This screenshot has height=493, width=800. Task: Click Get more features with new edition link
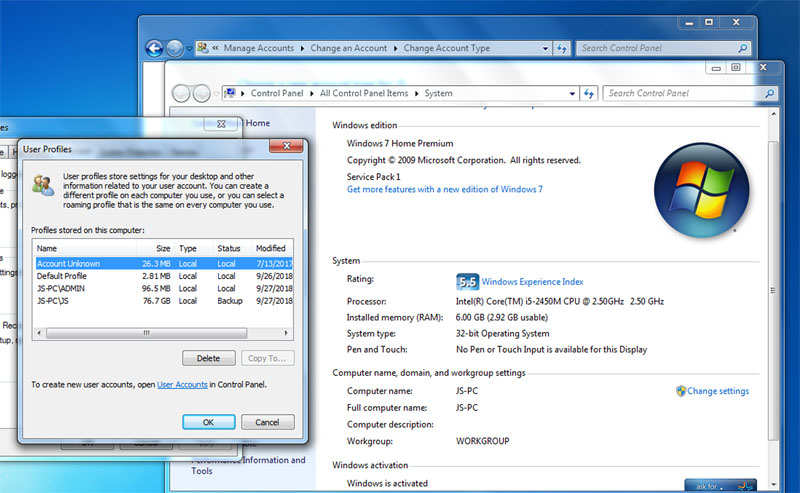pyautogui.click(x=444, y=189)
